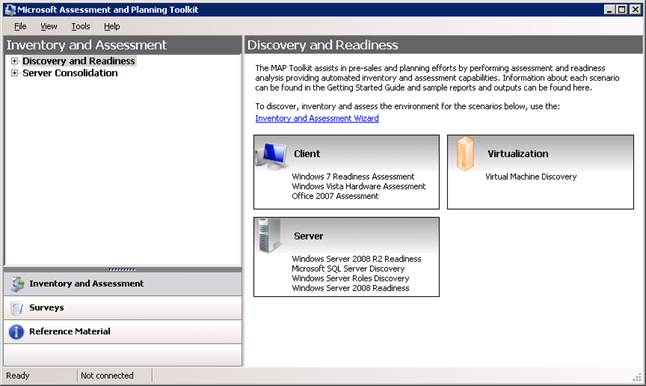The image size is (646, 386).
Task: Switch to the Inventory and Assessment pane
Action: (x=123, y=284)
